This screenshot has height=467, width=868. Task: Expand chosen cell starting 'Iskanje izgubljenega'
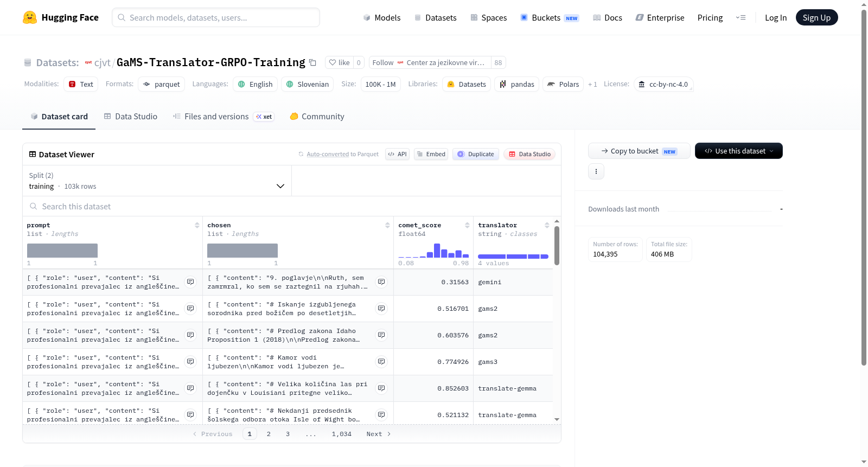[381, 309]
